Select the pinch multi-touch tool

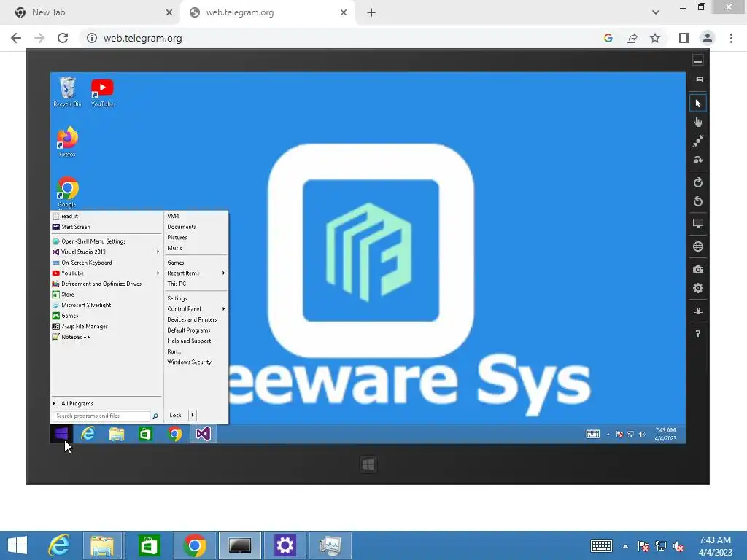click(x=698, y=141)
